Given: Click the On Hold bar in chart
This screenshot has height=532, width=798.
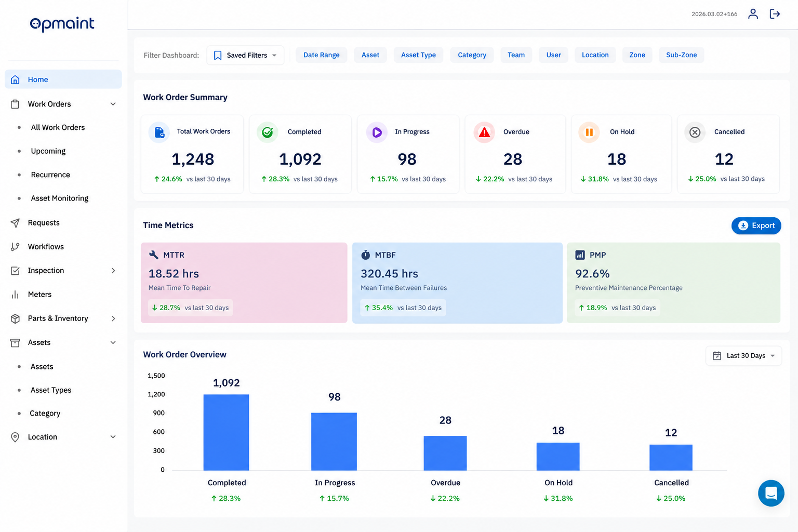Looking at the screenshot, I should pos(558,457).
